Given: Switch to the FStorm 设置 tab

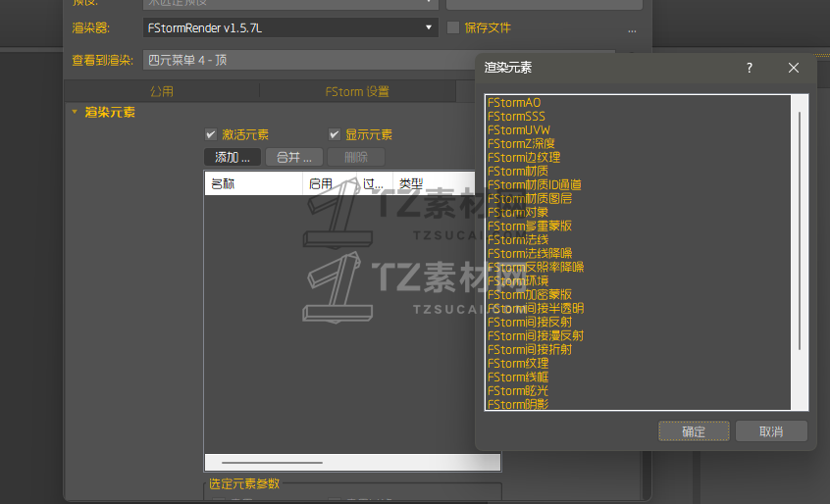Looking at the screenshot, I should click(357, 91).
